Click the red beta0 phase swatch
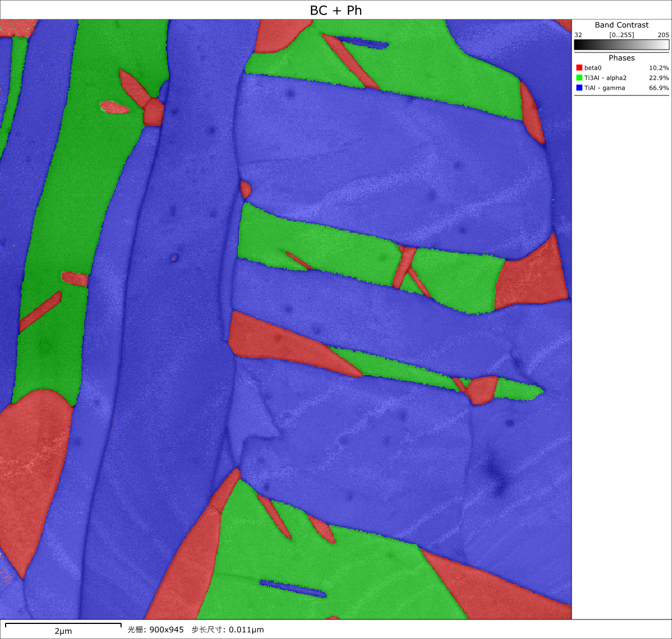 [x=579, y=68]
